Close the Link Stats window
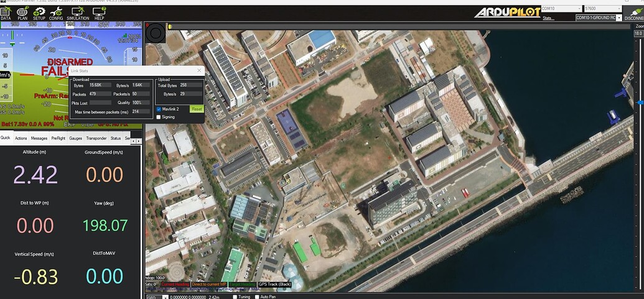The image size is (644, 299). [200, 71]
